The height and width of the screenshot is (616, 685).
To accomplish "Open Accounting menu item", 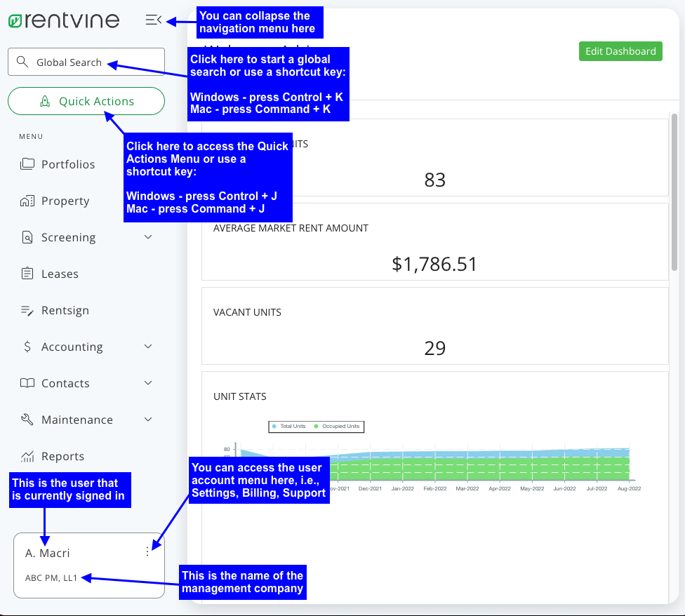I will [x=72, y=347].
